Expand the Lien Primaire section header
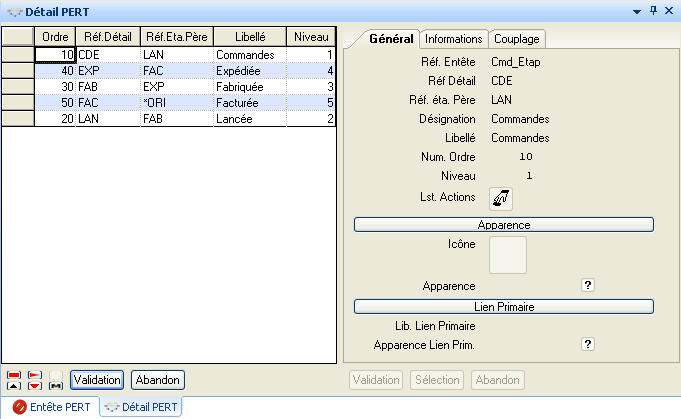This screenshot has width=681, height=419. pyautogui.click(x=503, y=306)
